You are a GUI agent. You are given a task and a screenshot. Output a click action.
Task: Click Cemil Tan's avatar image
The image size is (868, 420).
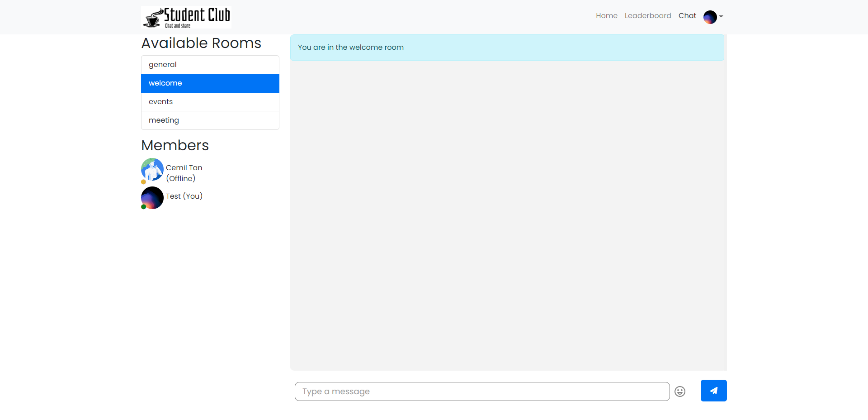pos(152,170)
